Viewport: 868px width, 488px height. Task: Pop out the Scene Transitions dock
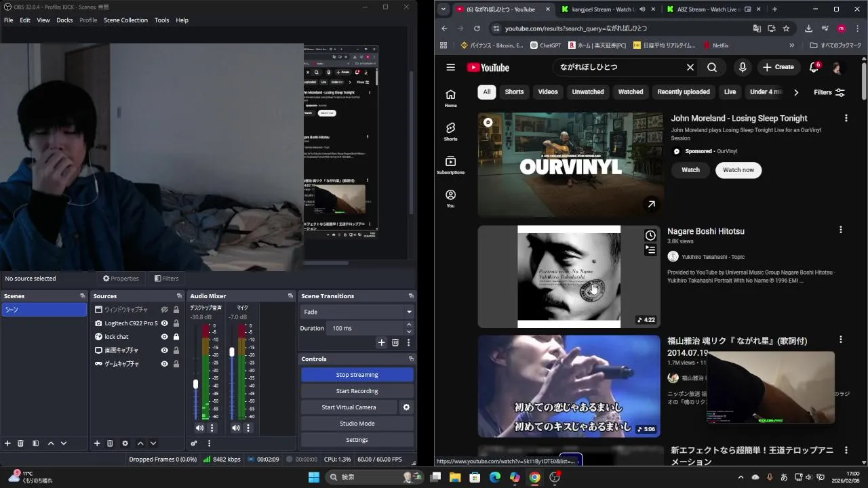[x=411, y=296]
